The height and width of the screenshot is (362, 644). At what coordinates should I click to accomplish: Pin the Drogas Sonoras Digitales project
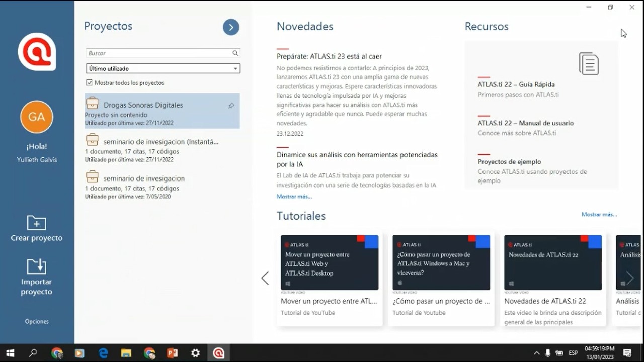pos(231,106)
